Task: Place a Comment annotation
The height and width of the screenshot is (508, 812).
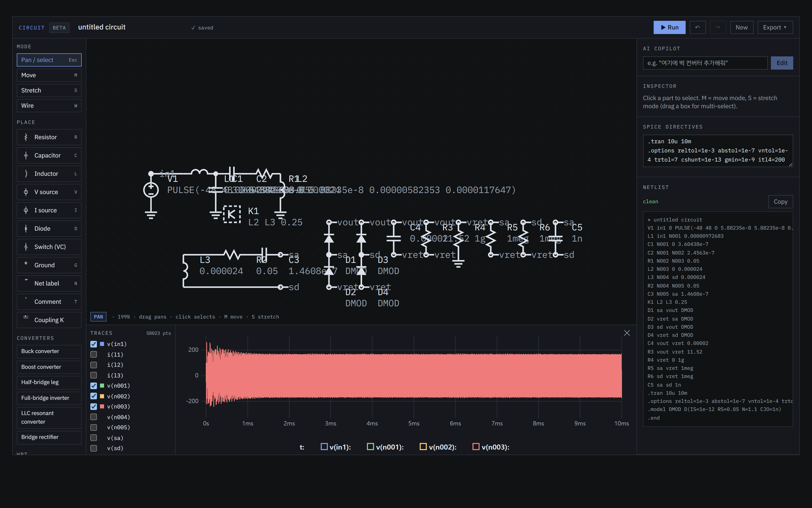Action: coord(49,302)
